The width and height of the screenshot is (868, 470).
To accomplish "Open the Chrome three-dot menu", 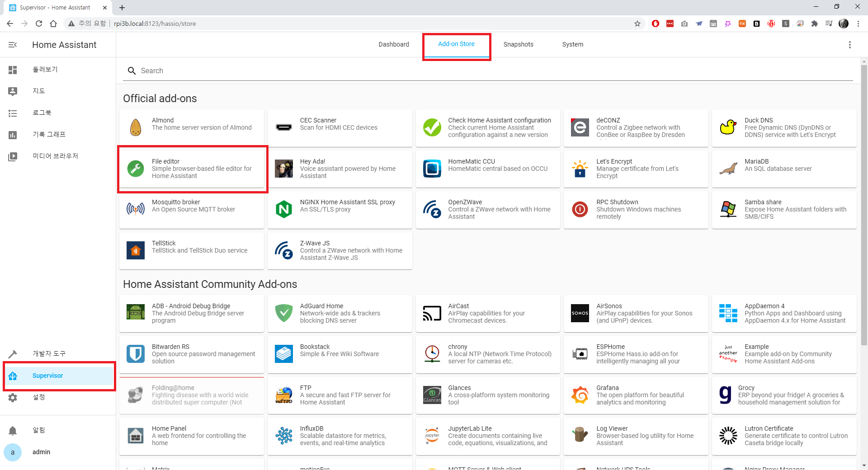I will [x=858, y=23].
